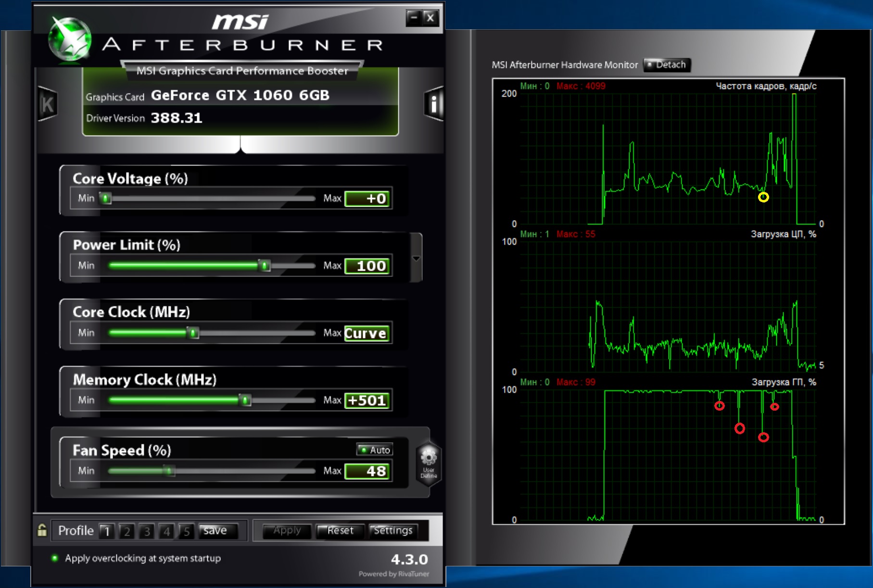Click the CPU load graph in Hardware Monitor
The width and height of the screenshot is (873, 588).
[668, 307]
